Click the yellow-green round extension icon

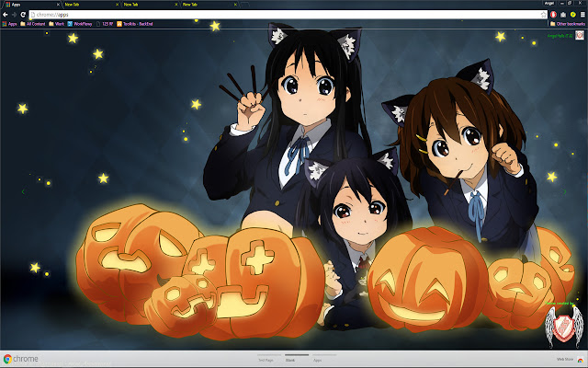click(x=573, y=15)
